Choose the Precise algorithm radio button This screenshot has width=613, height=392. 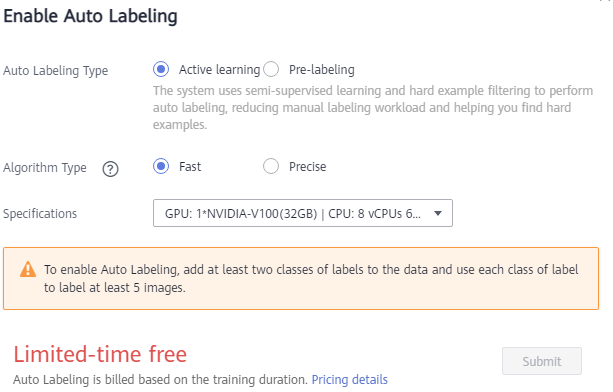[271, 166]
